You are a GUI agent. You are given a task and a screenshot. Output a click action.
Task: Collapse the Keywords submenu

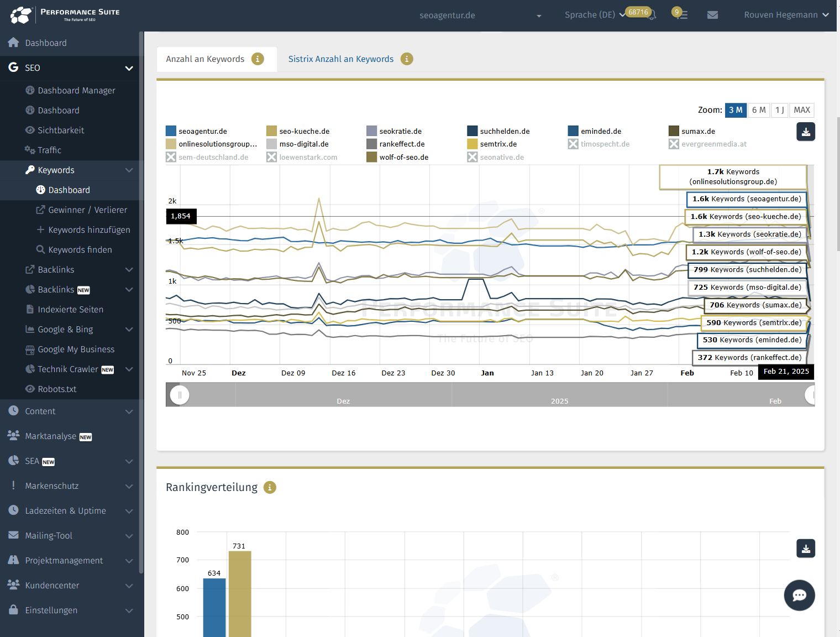pos(129,170)
